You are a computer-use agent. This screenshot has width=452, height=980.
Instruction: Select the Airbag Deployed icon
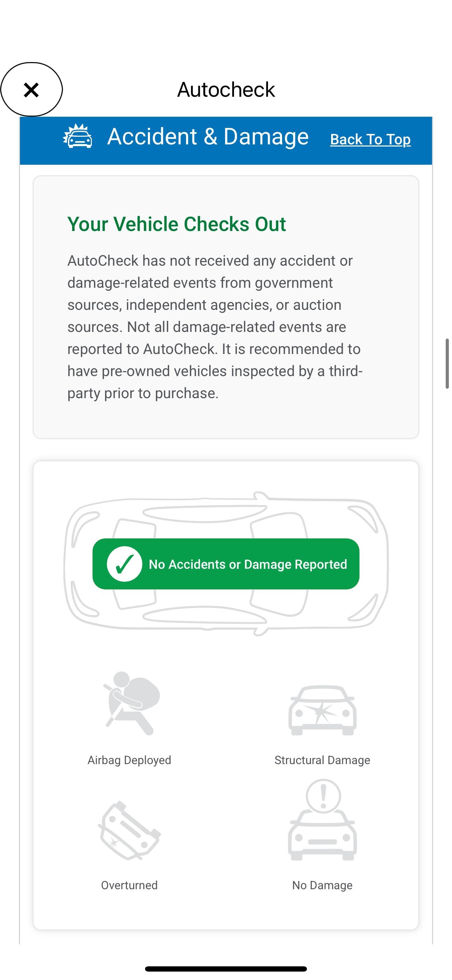pyautogui.click(x=130, y=703)
